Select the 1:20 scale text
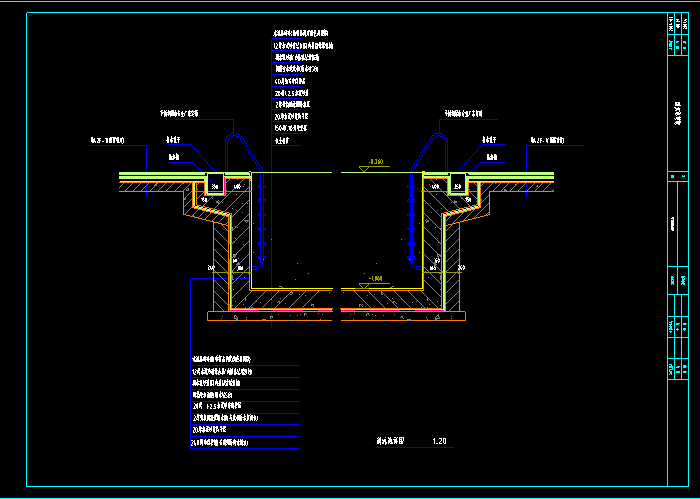Image resolution: width=700 pixels, height=499 pixels. point(439,441)
